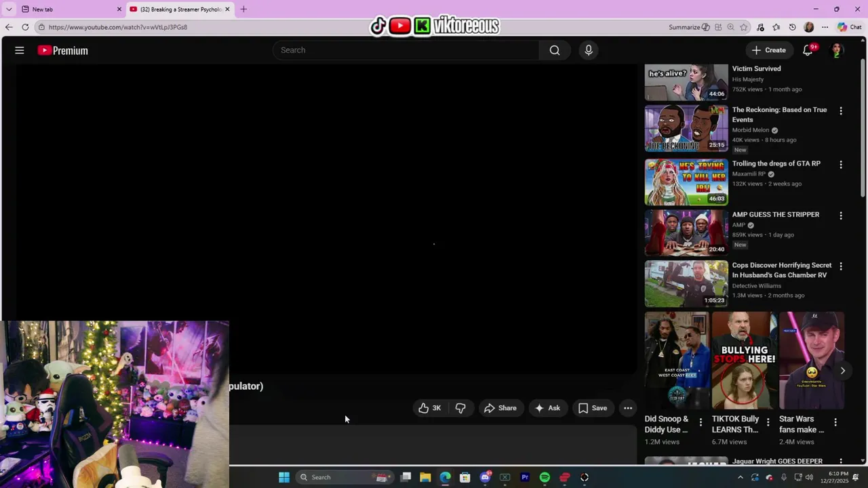
Task: Open options for 'Did Snoop & Diddy' short
Action: tap(701, 422)
